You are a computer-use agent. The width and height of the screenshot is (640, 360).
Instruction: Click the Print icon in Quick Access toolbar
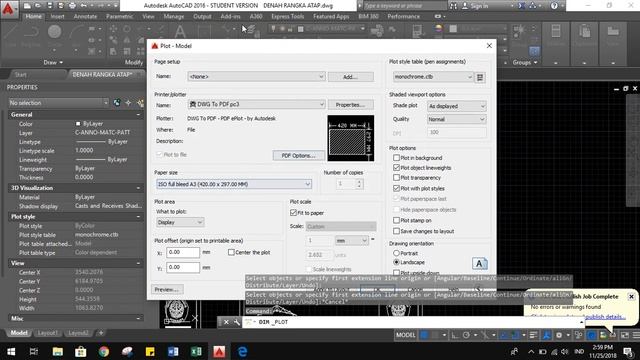point(72,6)
